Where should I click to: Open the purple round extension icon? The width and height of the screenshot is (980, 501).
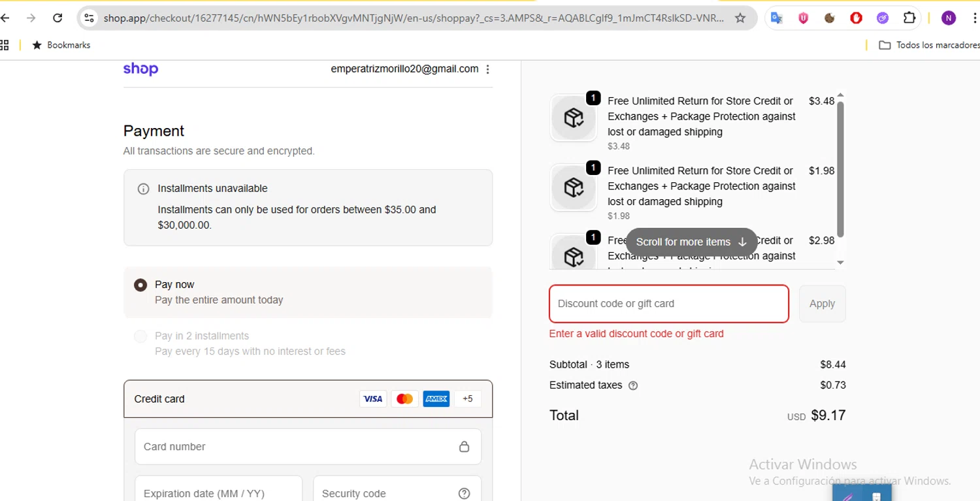click(x=883, y=18)
